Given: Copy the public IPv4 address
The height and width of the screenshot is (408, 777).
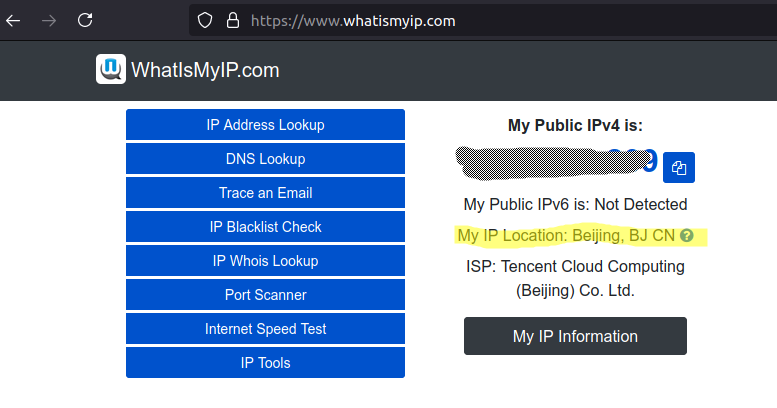Looking at the screenshot, I should pyautogui.click(x=679, y=167).
